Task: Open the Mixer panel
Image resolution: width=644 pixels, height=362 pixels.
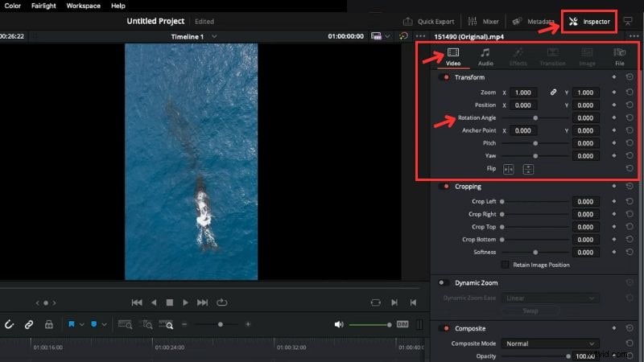Action: tap(484, 22)
